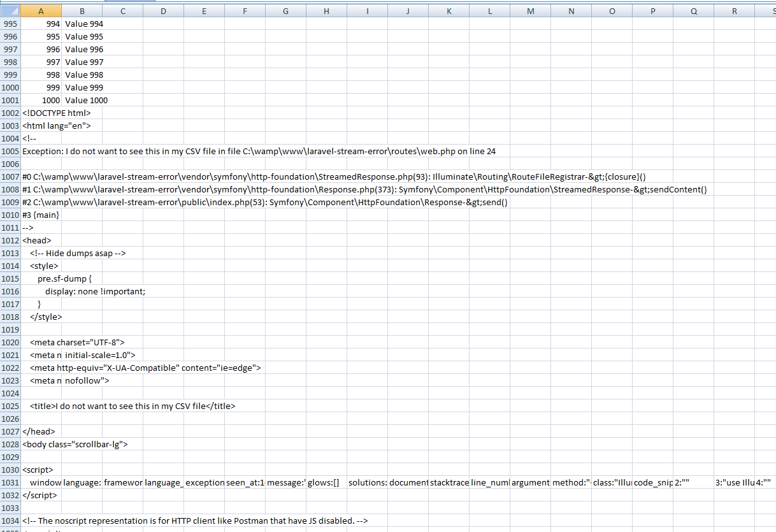Select row 1005 header
This screenshot has width=776, height=532.
pyautogui.click(x=10, y=151)
